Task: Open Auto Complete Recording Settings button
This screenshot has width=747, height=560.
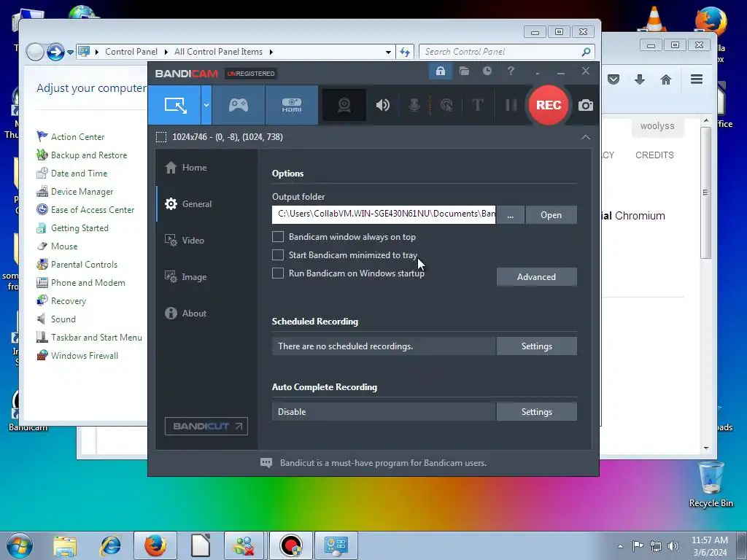Action: (536, 412)
